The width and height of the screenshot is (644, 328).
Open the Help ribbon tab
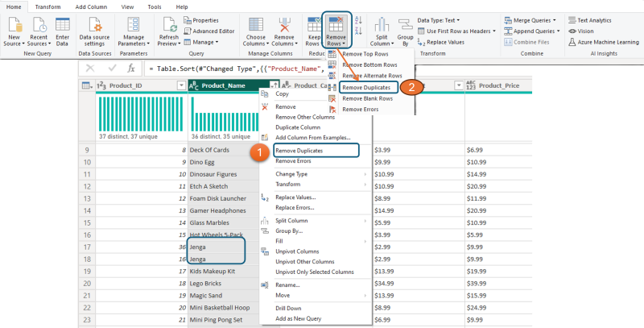182,7
